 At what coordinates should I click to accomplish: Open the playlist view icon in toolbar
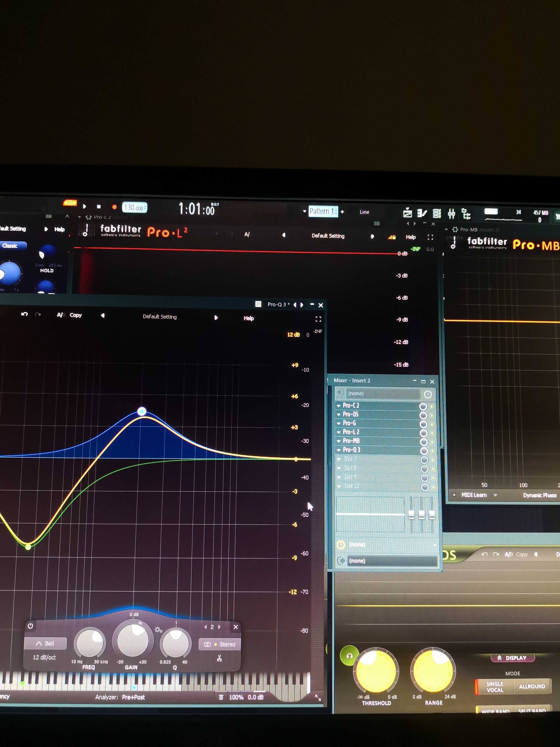407,213
